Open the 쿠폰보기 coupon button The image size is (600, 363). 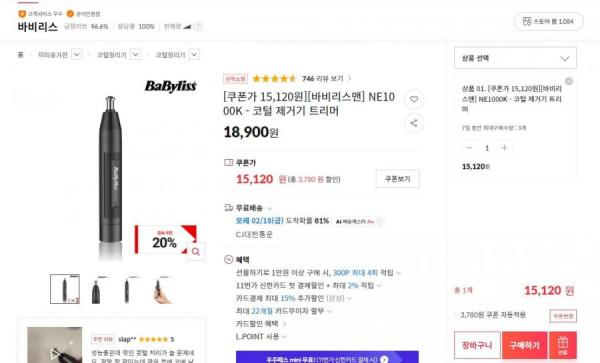pos(398,179)
